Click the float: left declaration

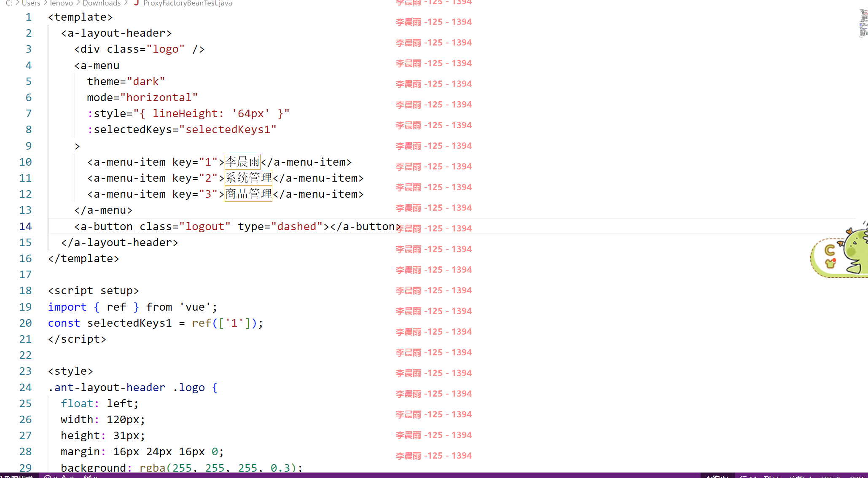[99, 404]
